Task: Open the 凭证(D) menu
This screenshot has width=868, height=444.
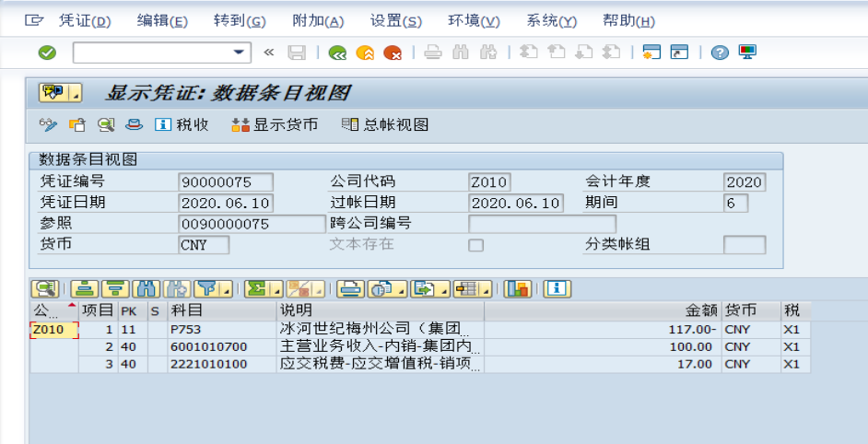Action: pyautogui.click(x=85, y=21)
